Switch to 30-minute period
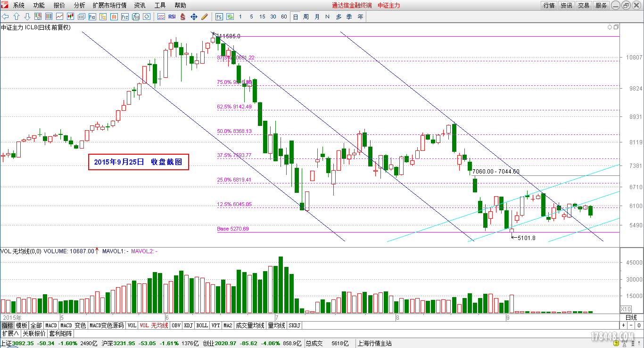This screenshot has width=644, height=348. tap(273, 17)
